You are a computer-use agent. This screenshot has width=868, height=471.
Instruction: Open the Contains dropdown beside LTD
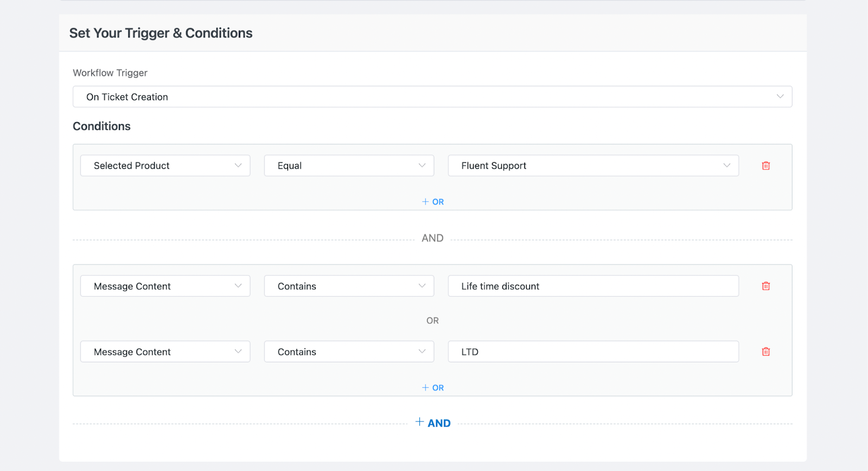(x=348, y=352)
